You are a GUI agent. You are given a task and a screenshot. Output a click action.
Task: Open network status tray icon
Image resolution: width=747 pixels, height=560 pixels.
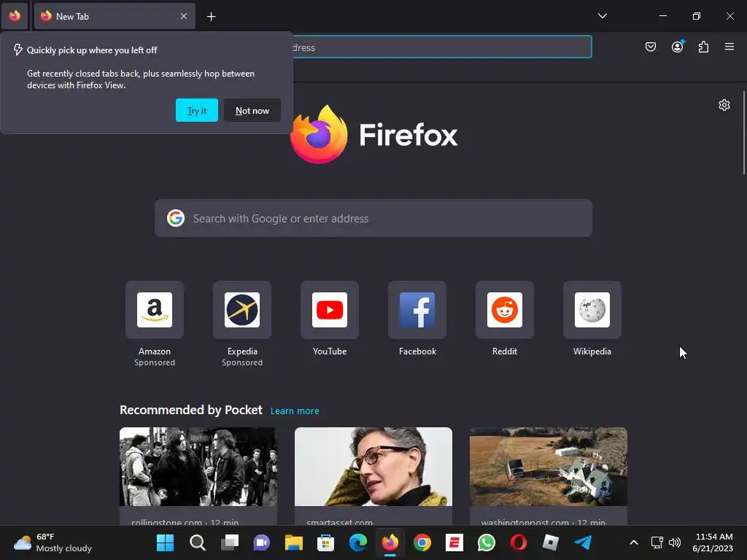[x=657, y=542]
